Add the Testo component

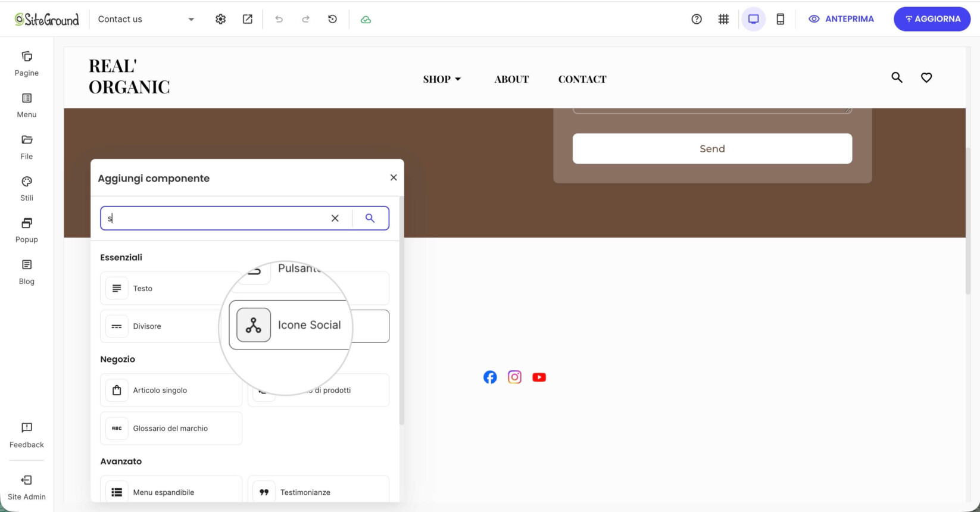pyautogui.click(x=171, y=288)
